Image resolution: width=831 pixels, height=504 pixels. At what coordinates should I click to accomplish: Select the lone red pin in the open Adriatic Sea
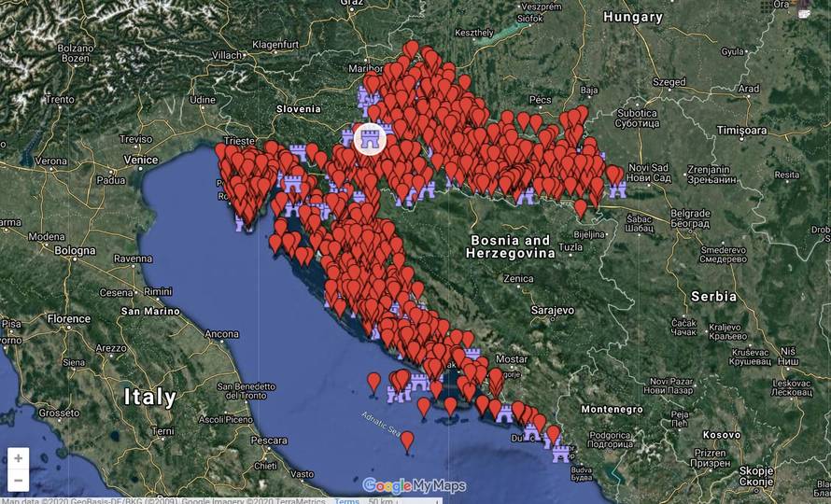coord(407,441)
